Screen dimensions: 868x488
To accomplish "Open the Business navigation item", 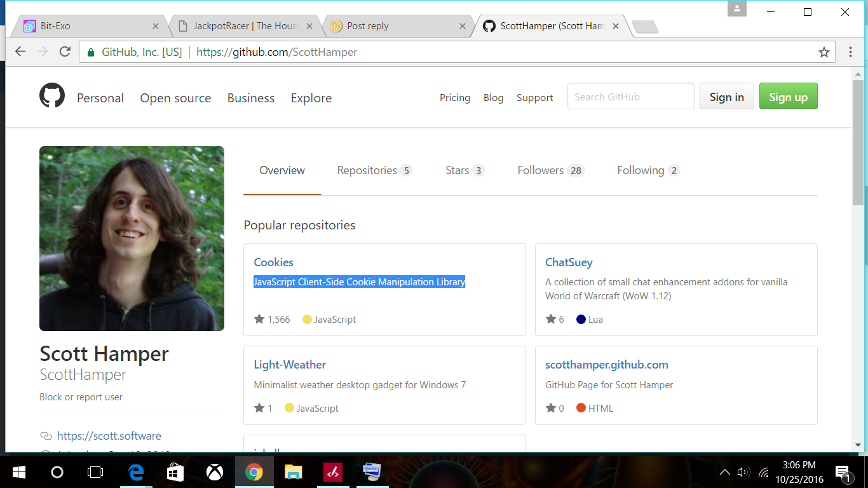I will tap(251, 98).
